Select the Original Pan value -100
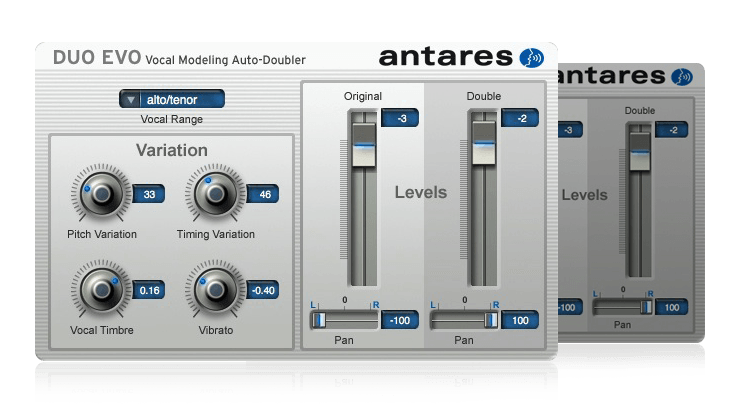The image size is (736, 419). pos(400,320)
